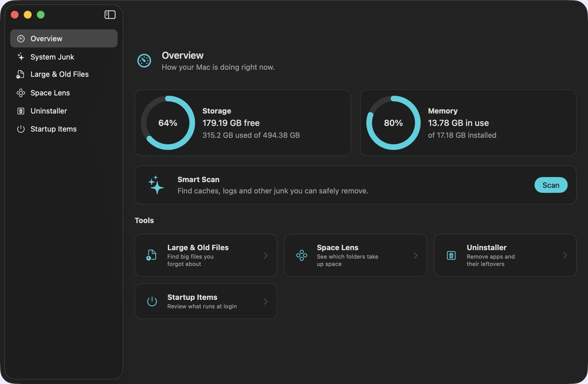Click the Tools section heading
The image size is (588, 384).
tap(144, 220)
